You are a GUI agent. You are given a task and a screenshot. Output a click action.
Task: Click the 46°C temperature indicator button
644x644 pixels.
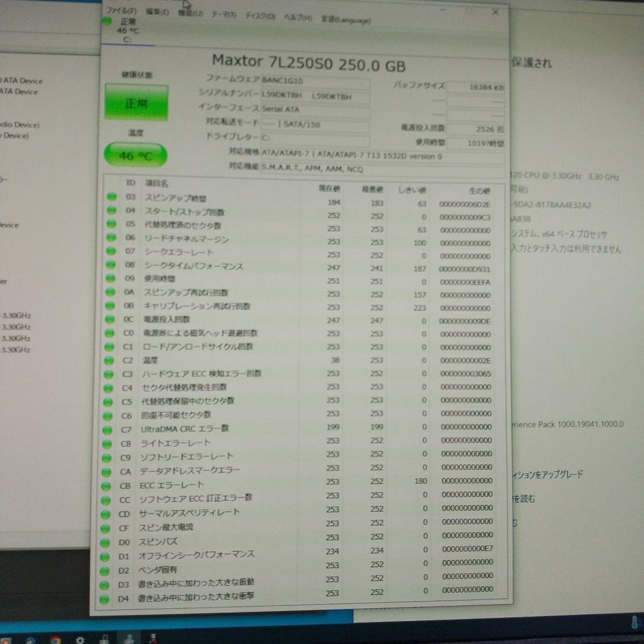135,155
